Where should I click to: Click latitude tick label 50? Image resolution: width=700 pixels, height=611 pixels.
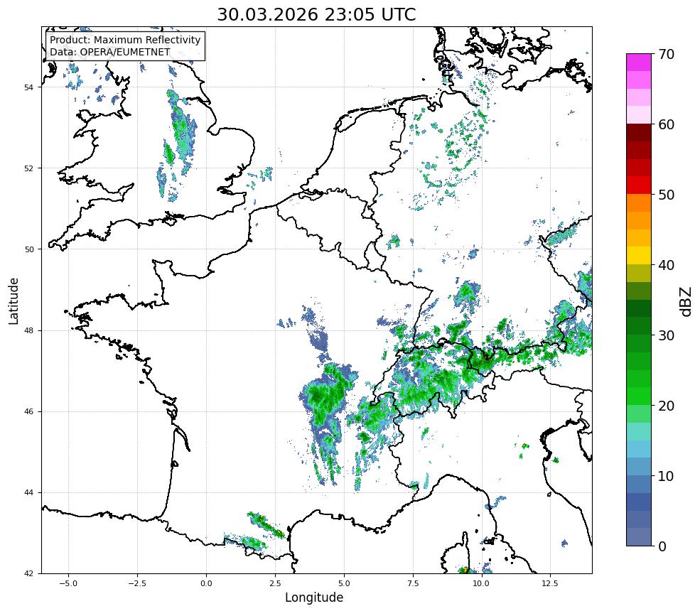(28, 249)
